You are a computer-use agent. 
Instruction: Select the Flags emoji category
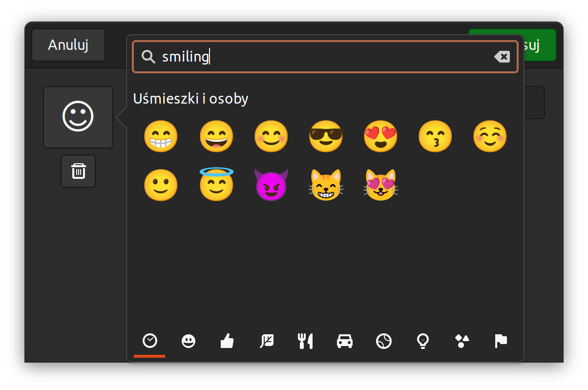point(501,341)
